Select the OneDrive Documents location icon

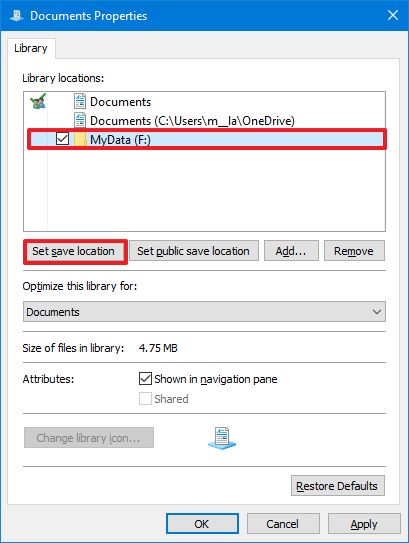point(80,120)
